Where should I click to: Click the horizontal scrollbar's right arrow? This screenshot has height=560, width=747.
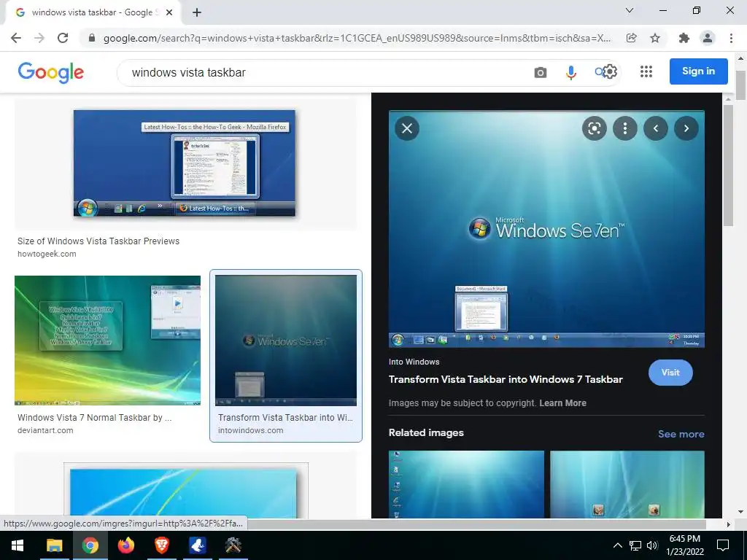point(729,524)
